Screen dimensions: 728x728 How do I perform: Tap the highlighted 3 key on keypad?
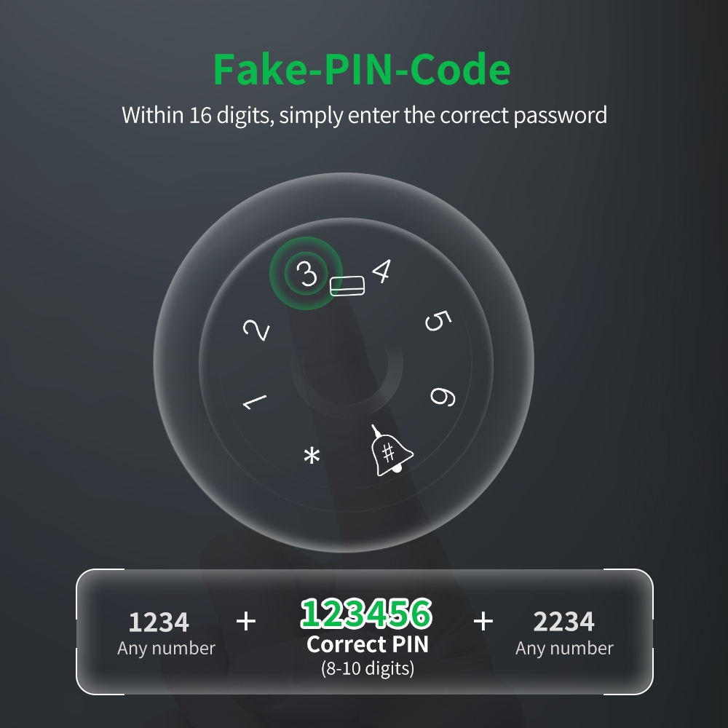pyautogui.click(x=306, y=274)
